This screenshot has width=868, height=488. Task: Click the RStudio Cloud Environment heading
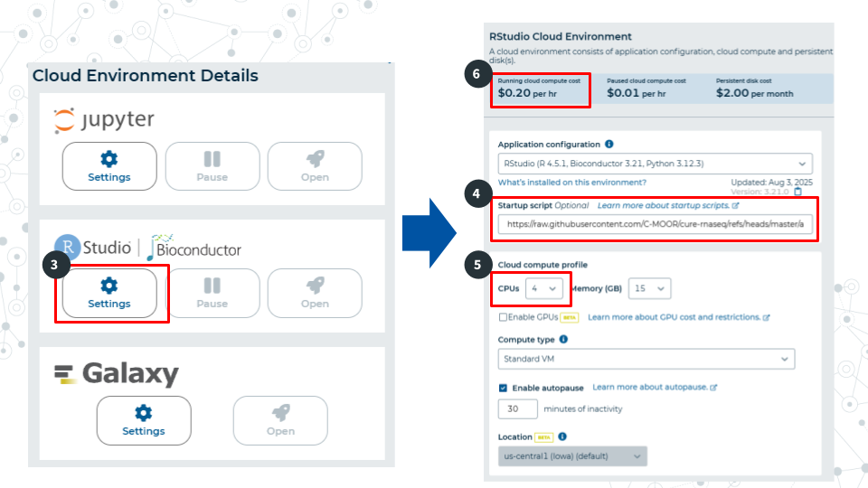click(x=561, y=36)
